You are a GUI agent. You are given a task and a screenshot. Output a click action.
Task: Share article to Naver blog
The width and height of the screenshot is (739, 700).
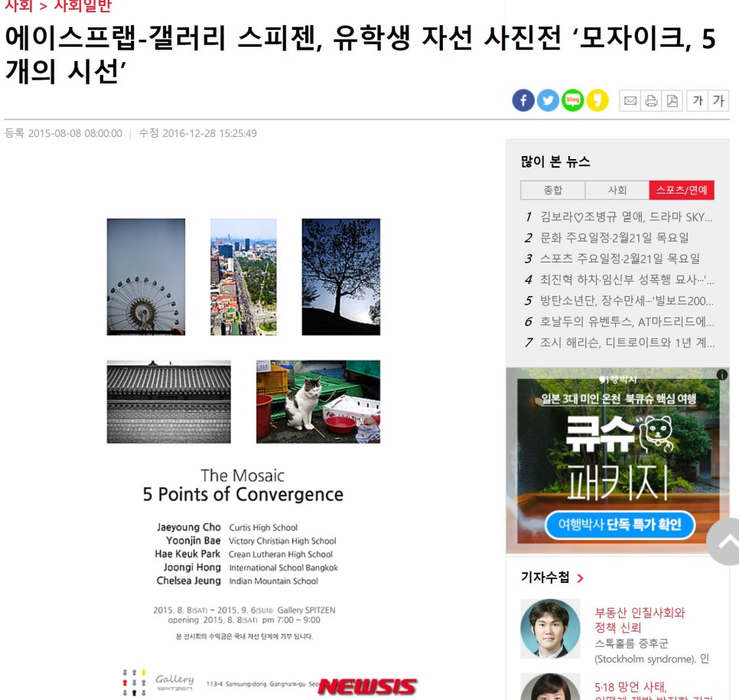click(573, 100)
